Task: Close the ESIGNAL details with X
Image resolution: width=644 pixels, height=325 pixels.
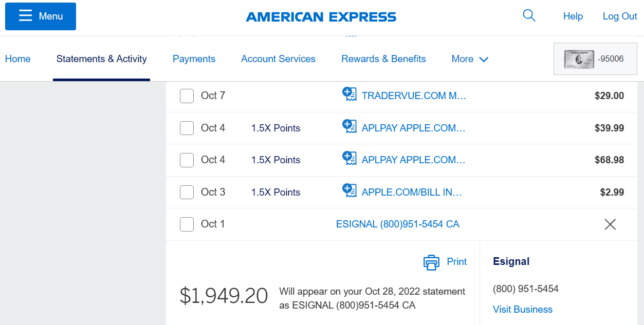Action: coord(610,224)
